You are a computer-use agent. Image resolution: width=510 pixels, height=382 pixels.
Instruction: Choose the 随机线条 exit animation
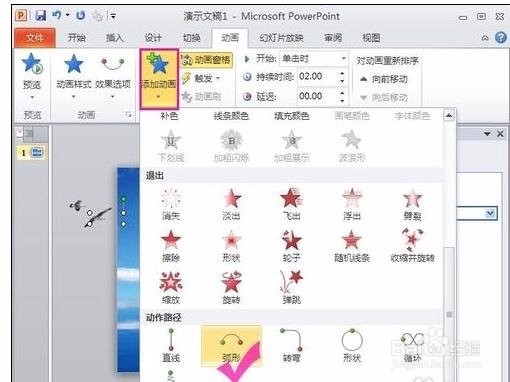pyautogui.click(x=352, y=246)
